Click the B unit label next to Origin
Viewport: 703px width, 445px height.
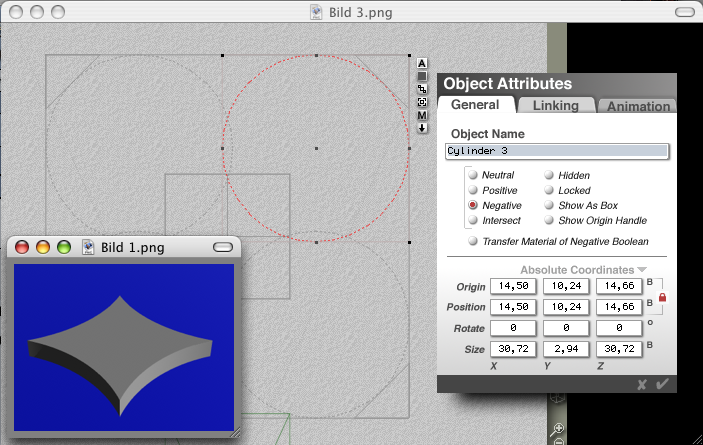tap(650, 282)
